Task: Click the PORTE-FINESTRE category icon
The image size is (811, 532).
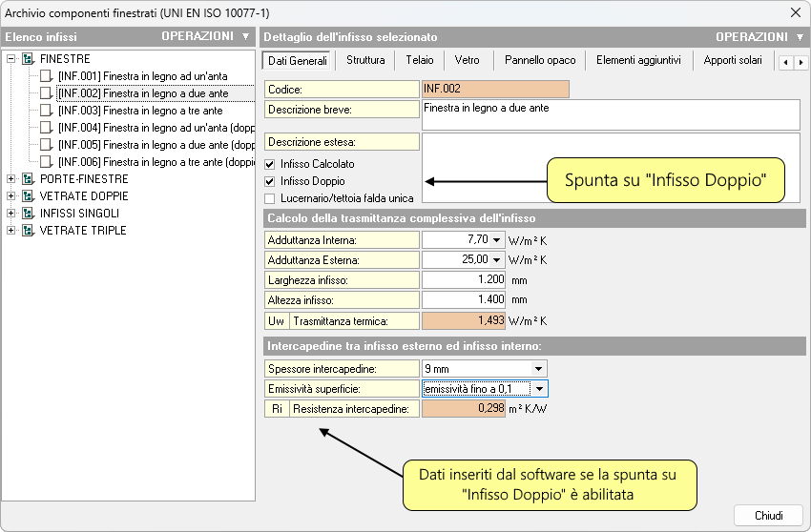Action: pos(28,179)
